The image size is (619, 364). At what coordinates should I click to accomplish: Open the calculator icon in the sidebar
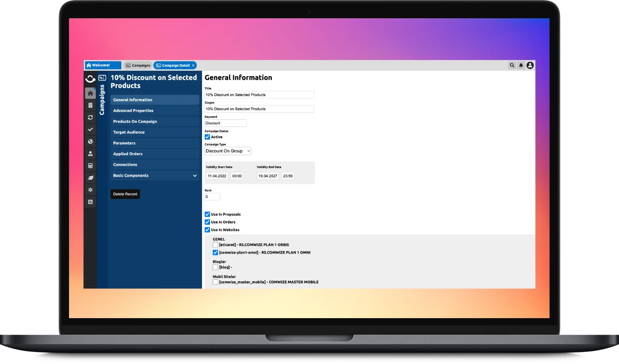tap(90, 166)
